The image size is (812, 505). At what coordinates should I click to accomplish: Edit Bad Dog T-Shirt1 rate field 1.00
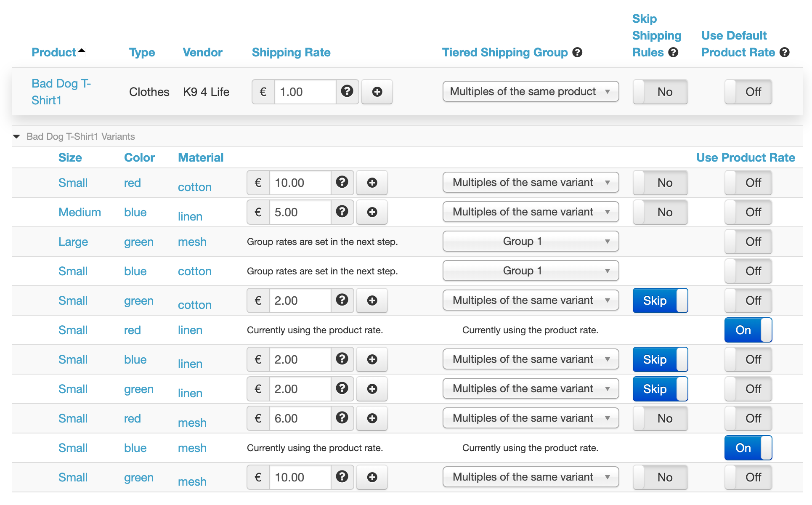tap(305, 92)
